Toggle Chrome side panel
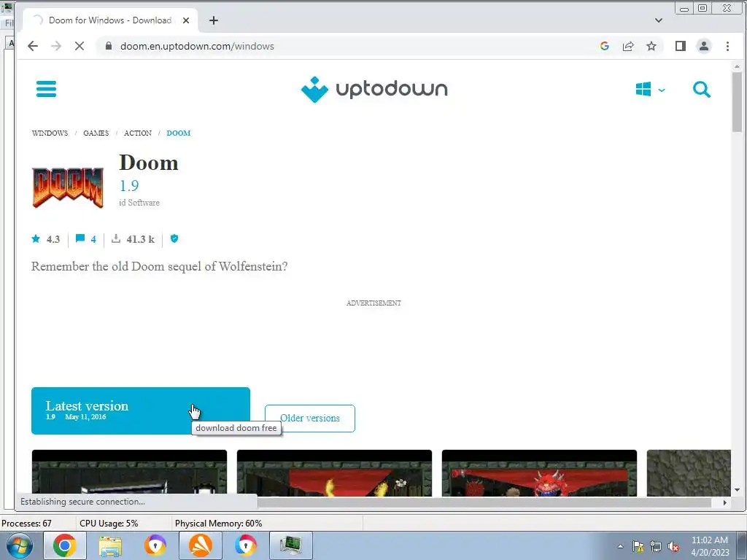This screenshot has height=560, width=747. (681, 46)
